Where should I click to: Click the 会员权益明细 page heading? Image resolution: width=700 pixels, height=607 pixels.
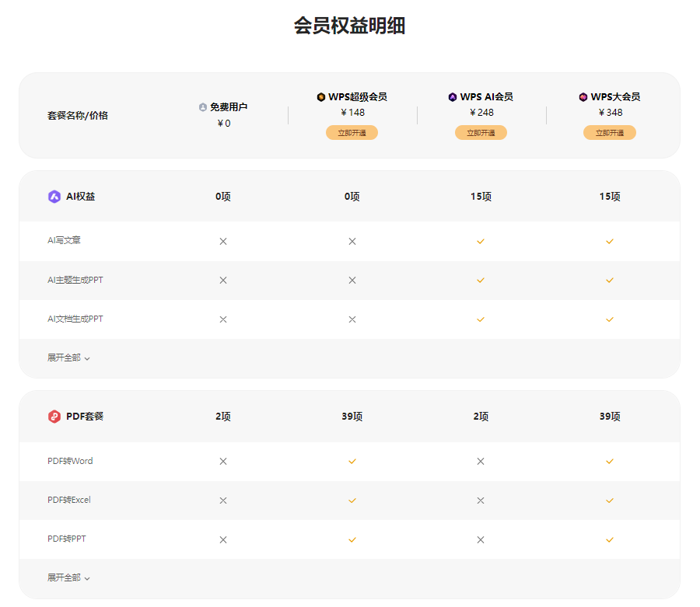349,26
